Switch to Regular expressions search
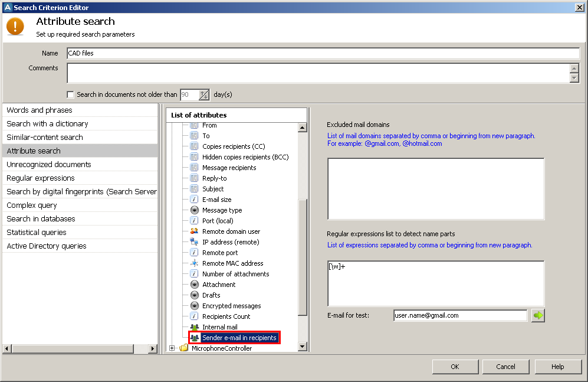Image resolution: width=588 pixels, height=382 pixels. coord(80,178)
